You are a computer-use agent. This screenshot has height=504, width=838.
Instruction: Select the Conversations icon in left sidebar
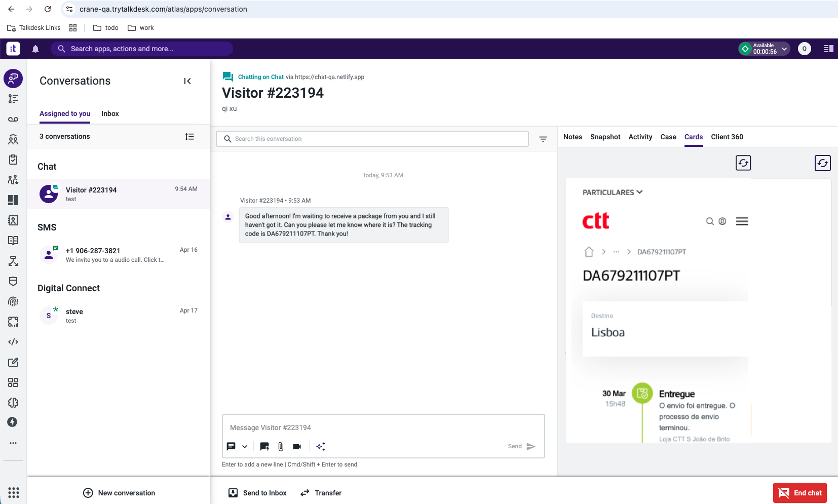[x=13, y=79]
